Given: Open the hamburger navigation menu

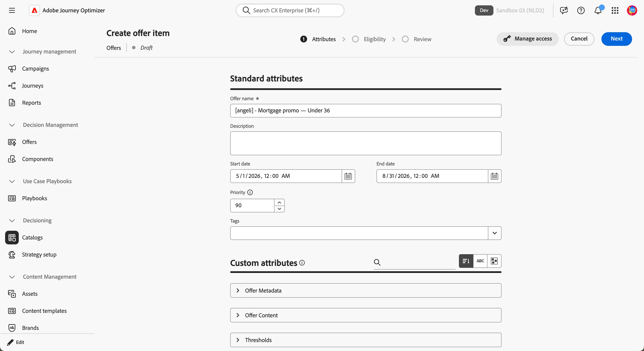Looking at the screenshot, I should (12, 10).
